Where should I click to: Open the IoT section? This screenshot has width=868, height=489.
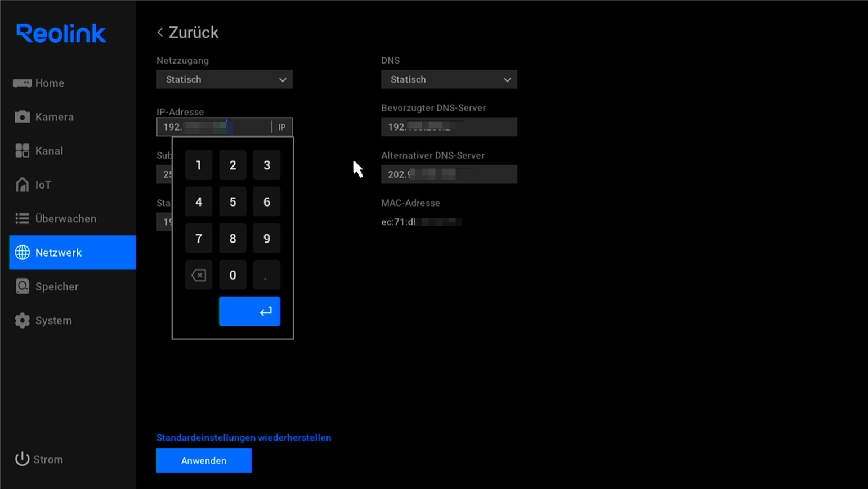(73, 185)
